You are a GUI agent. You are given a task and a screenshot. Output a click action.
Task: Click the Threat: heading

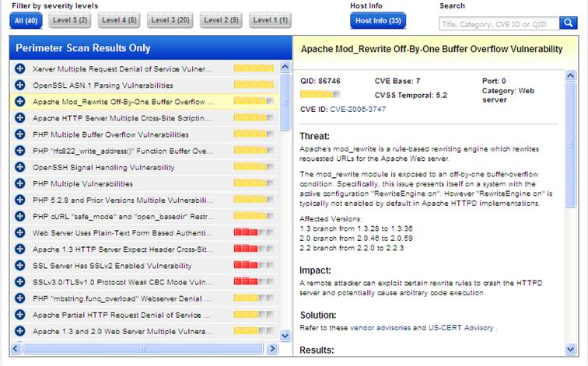pos(314,136)
